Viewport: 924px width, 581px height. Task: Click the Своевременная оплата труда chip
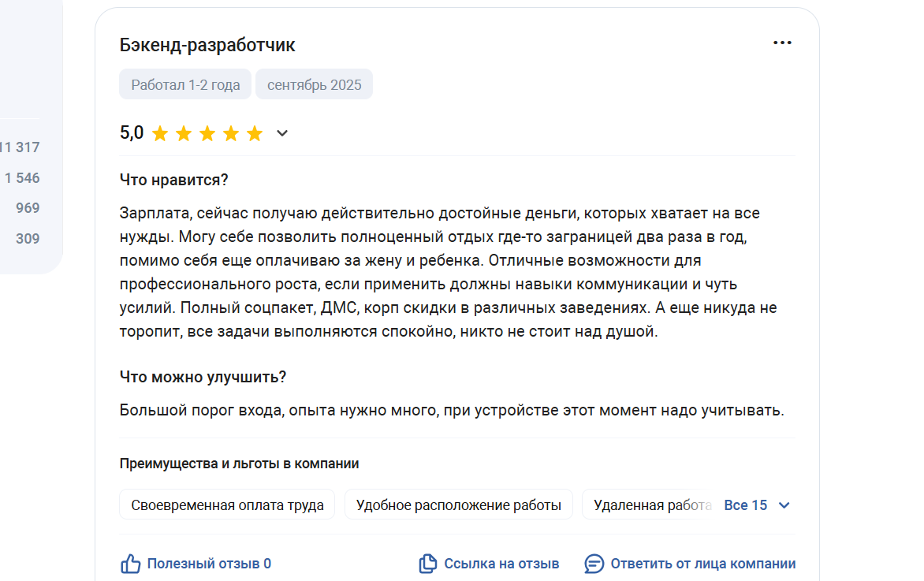pyautogui.click(x=227, y=505)
